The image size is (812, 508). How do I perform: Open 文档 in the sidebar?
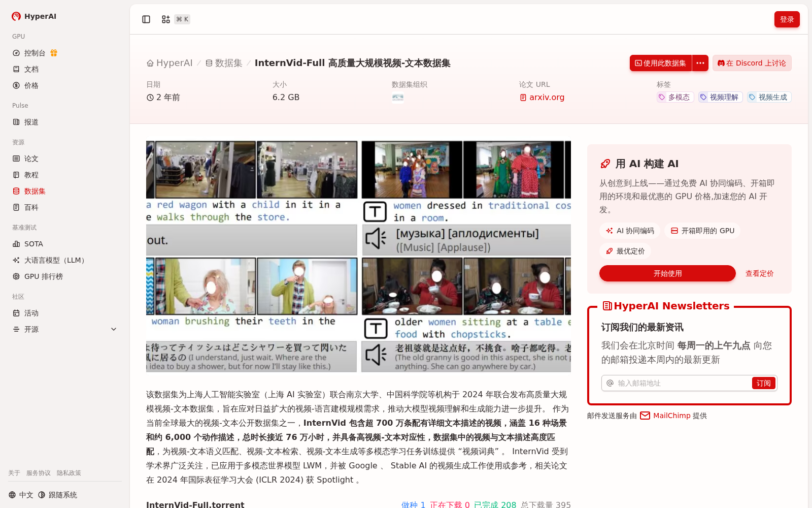[x=65, y=69]
